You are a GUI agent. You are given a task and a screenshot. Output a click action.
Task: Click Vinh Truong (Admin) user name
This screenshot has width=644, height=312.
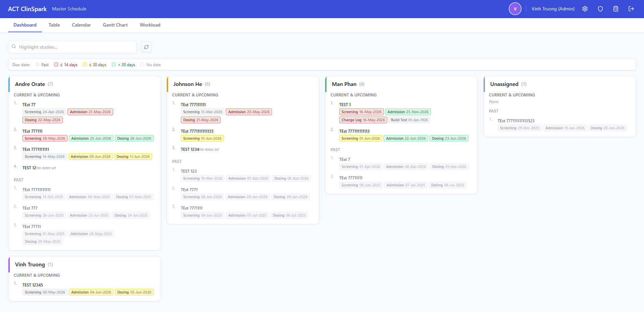click(553, 9)
